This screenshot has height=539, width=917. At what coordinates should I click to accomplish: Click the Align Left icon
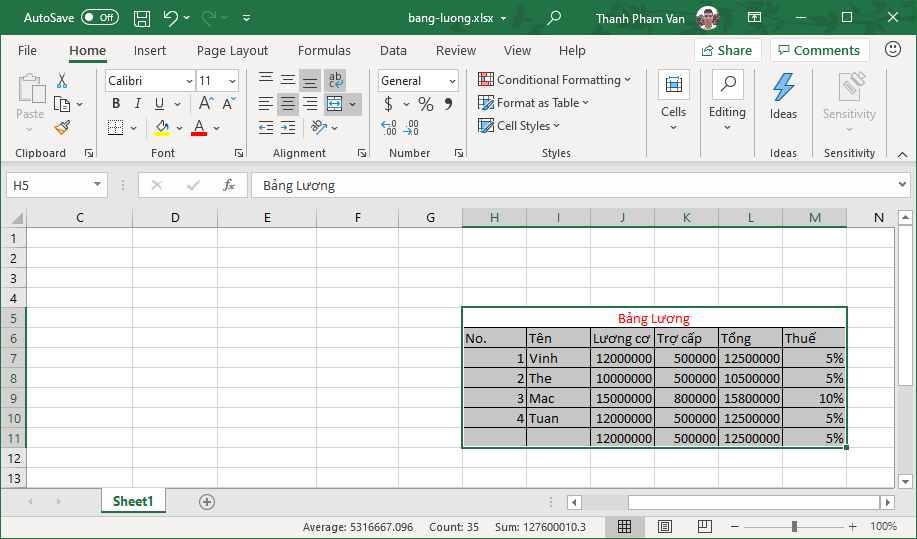266,104
